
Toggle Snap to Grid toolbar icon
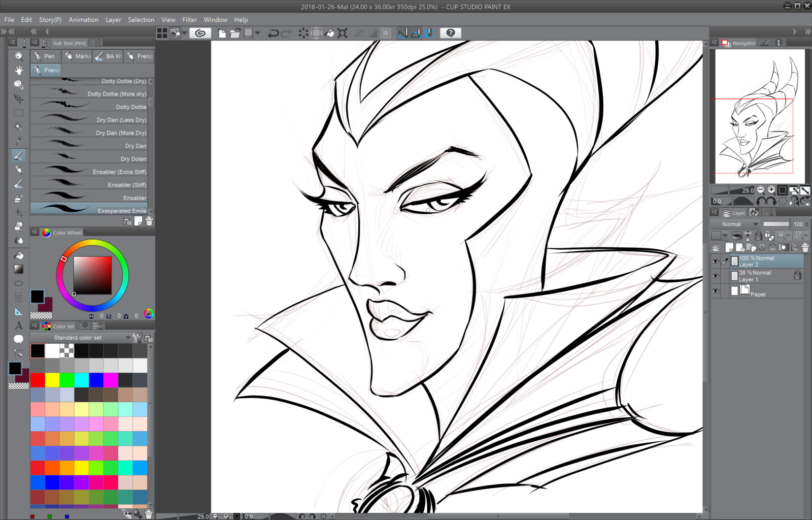coord(429,34)
